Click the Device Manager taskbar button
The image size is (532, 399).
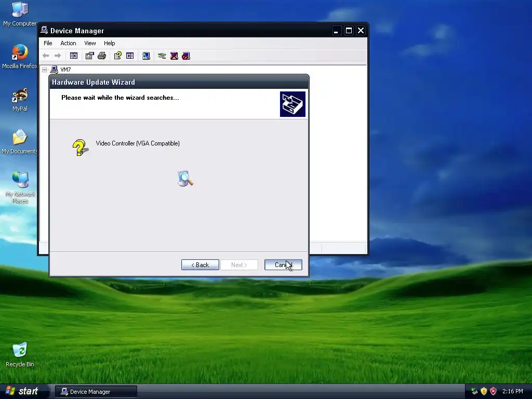(x=96, y=392)
